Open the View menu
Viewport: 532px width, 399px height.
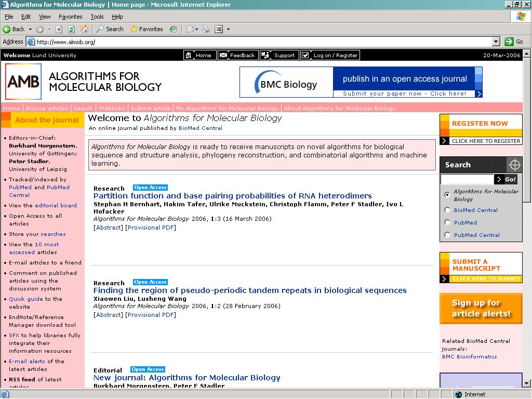(x=45, y=17)
